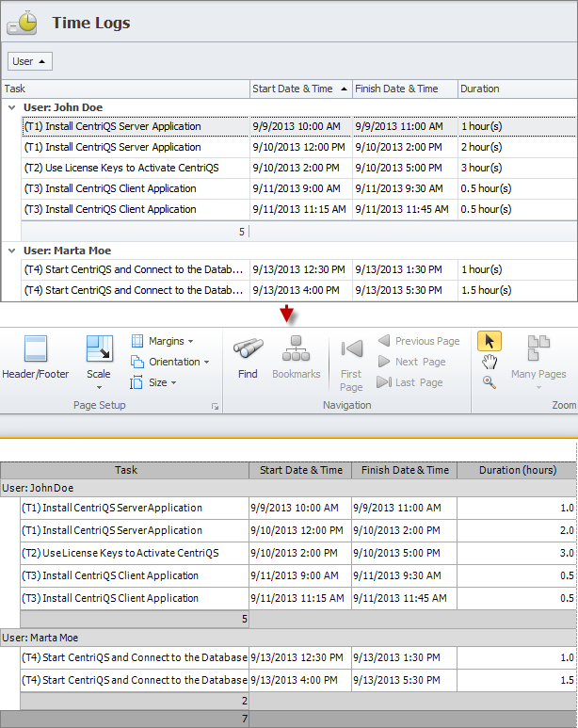Click the 9/11/2013 11:45 AM finish cell in grid
578x728 pixels.
(x=405, y=209)
